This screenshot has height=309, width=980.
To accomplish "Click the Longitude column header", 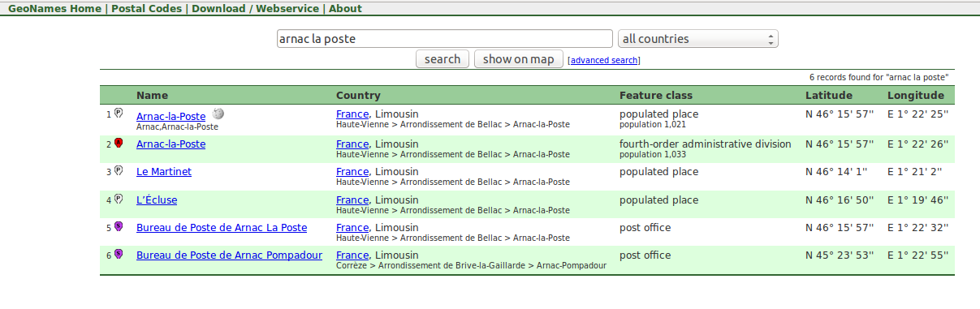I will 916,95.
